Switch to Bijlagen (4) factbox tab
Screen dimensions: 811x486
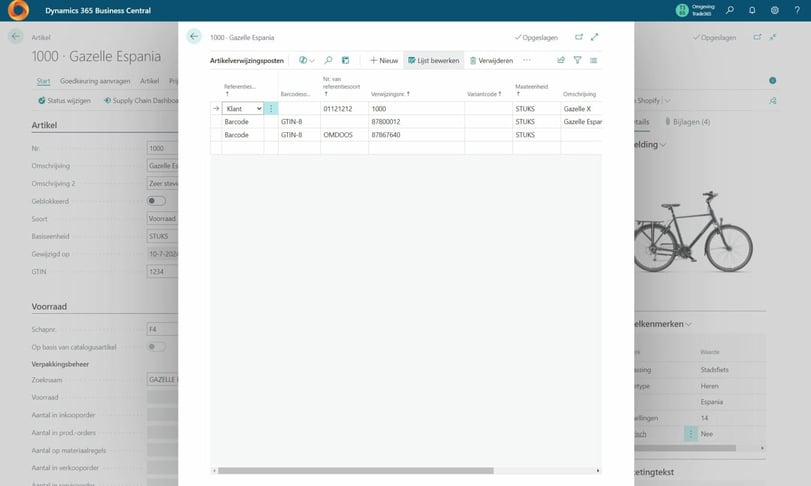[x=688, y=122]
